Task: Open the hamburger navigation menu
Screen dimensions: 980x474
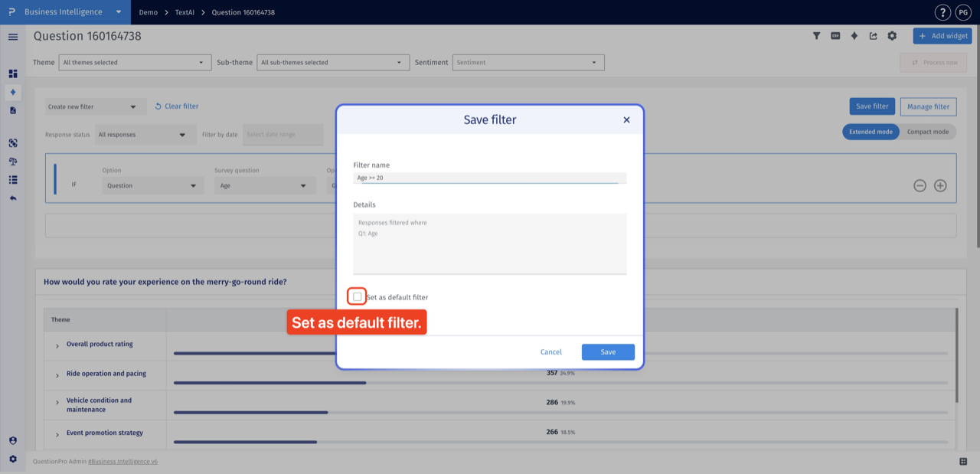Action: coord(13,37)
